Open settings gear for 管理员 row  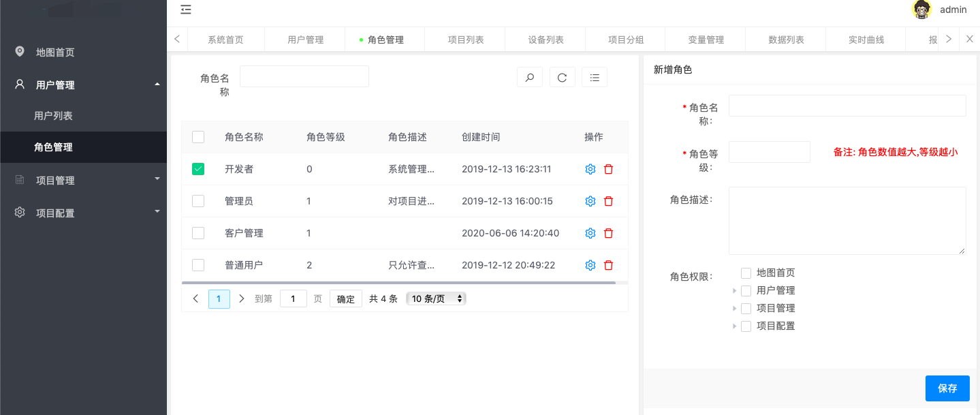590,201
